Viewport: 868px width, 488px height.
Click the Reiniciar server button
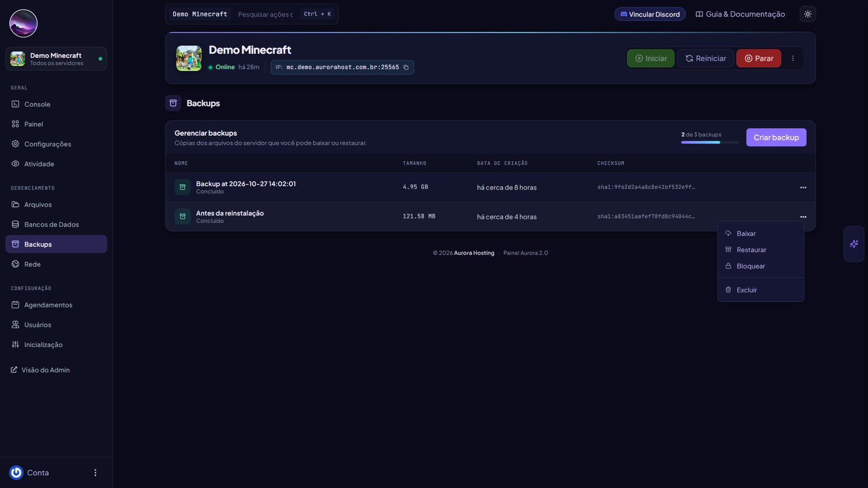coord(705,58)
